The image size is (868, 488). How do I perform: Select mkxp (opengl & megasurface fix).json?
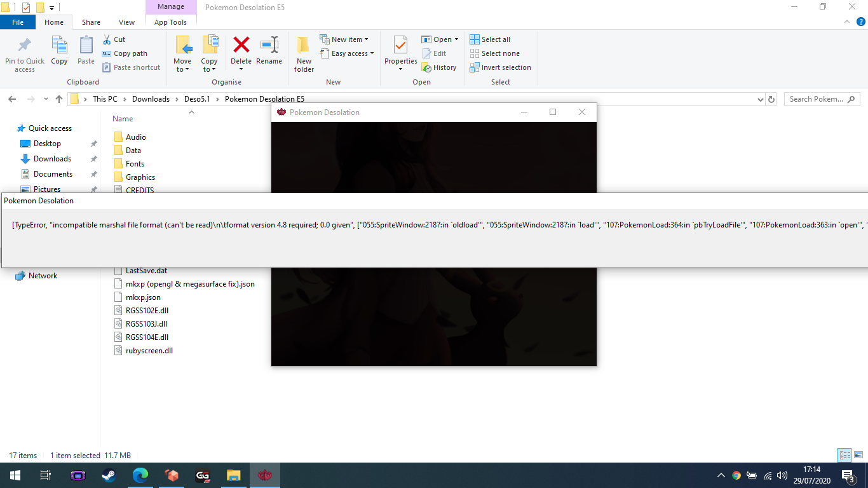tap(190, 284)
